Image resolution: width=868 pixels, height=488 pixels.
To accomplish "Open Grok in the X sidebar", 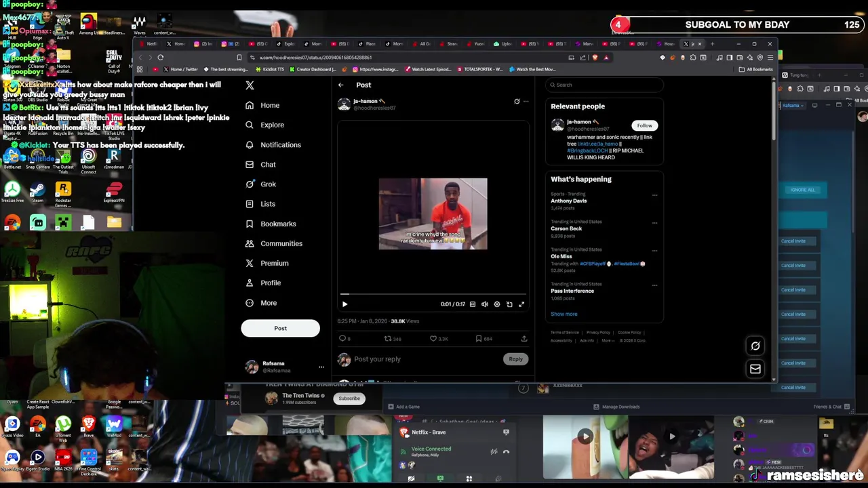I will pos(260,184).
